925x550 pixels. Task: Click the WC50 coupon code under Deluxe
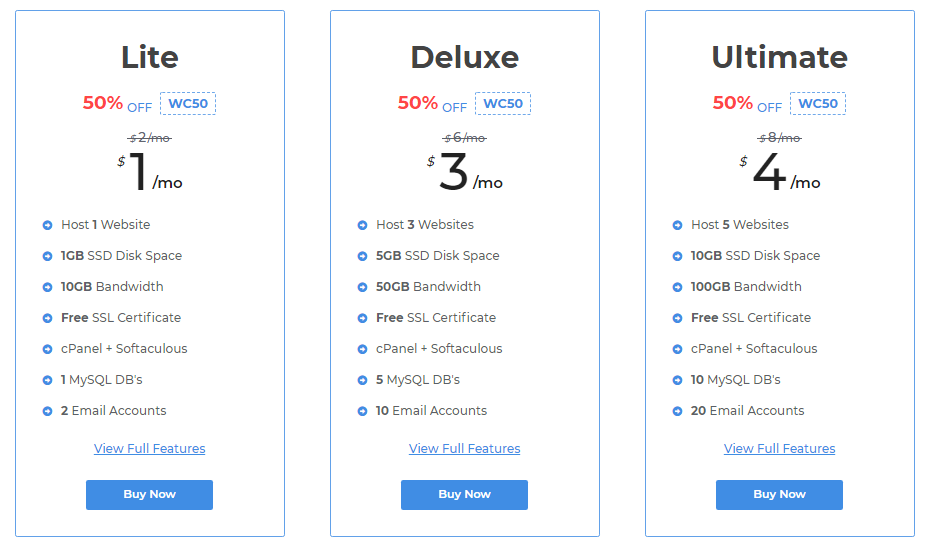(503, 103)
